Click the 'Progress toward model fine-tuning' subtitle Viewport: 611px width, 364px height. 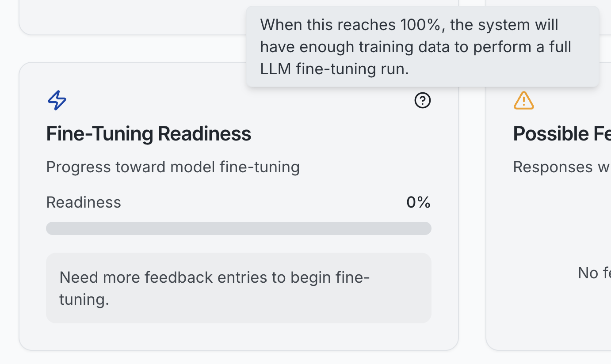coord(173,167)
